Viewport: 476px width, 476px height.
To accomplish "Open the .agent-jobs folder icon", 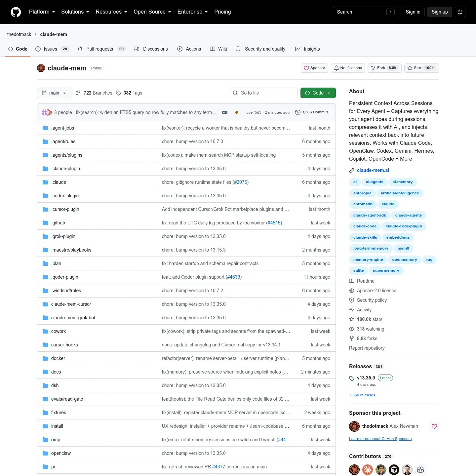I will tap(45, 128).
